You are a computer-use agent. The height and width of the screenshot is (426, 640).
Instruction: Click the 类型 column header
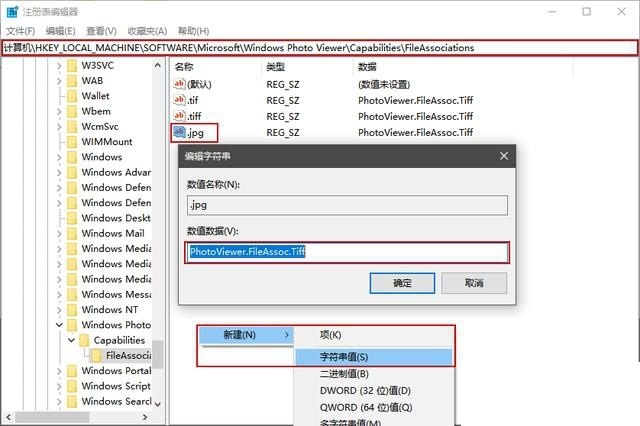pos(276,67)
